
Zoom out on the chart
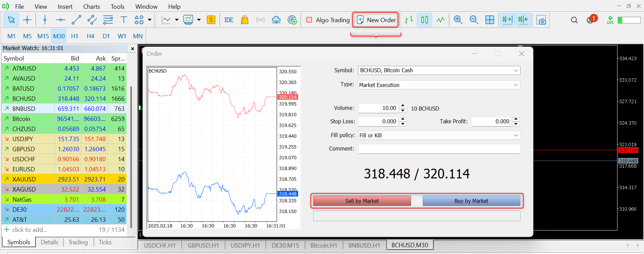(474, 20)
